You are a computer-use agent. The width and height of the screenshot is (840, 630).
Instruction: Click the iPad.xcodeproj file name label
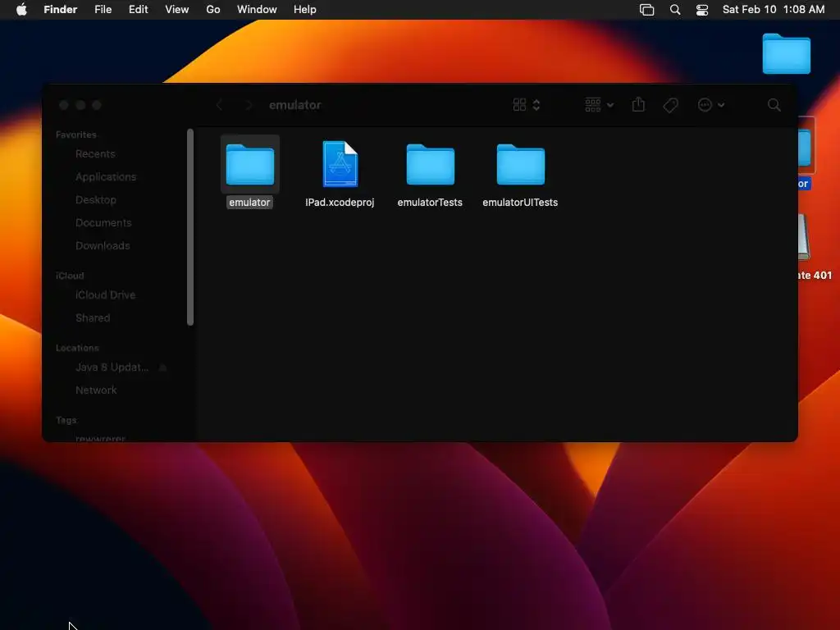[x=340, y=203]
